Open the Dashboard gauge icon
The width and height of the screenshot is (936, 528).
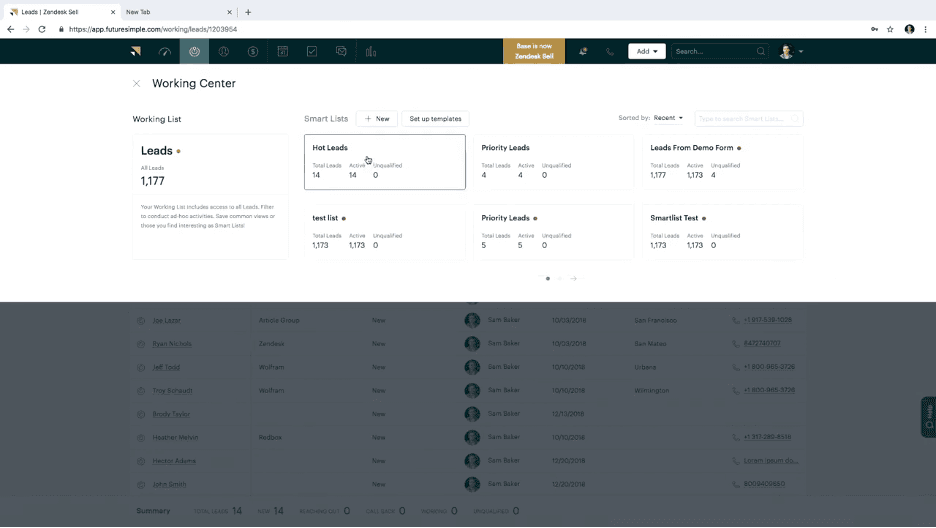(x=165, y=51)
